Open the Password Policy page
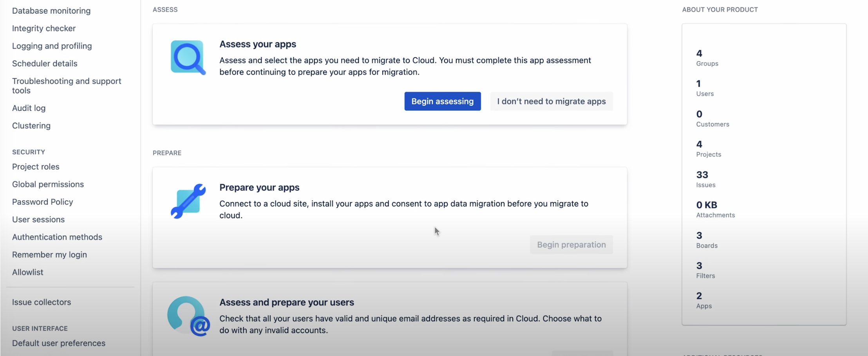Image resolution: width=868 pixels, height=356 pixels. click(x=42, y=202)
